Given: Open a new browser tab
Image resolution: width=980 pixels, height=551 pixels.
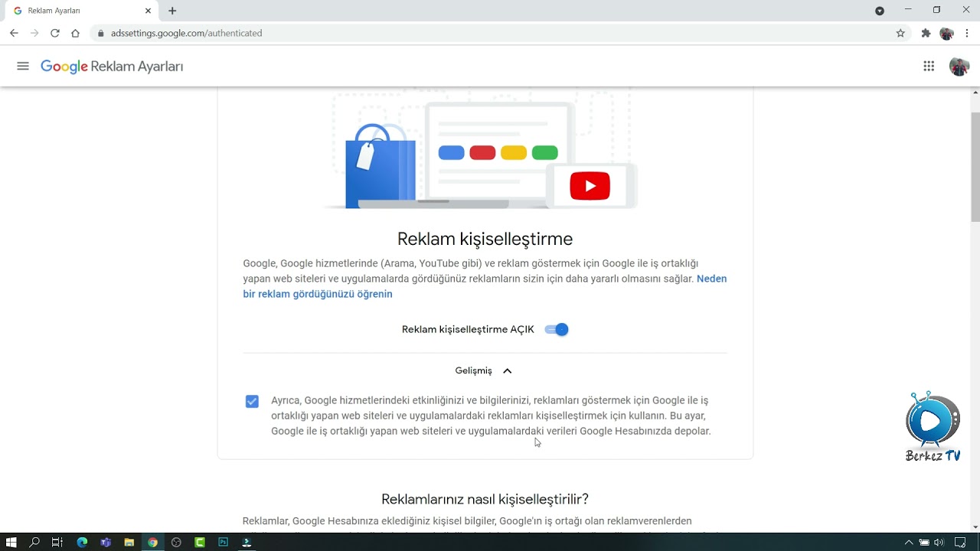Looking at the screenshot, I should (x=172, y=11).
